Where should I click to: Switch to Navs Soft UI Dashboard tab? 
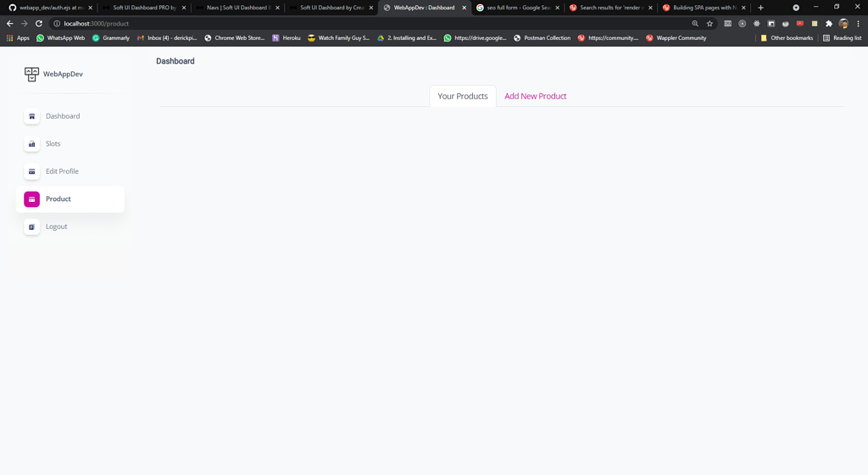(236, 8)
